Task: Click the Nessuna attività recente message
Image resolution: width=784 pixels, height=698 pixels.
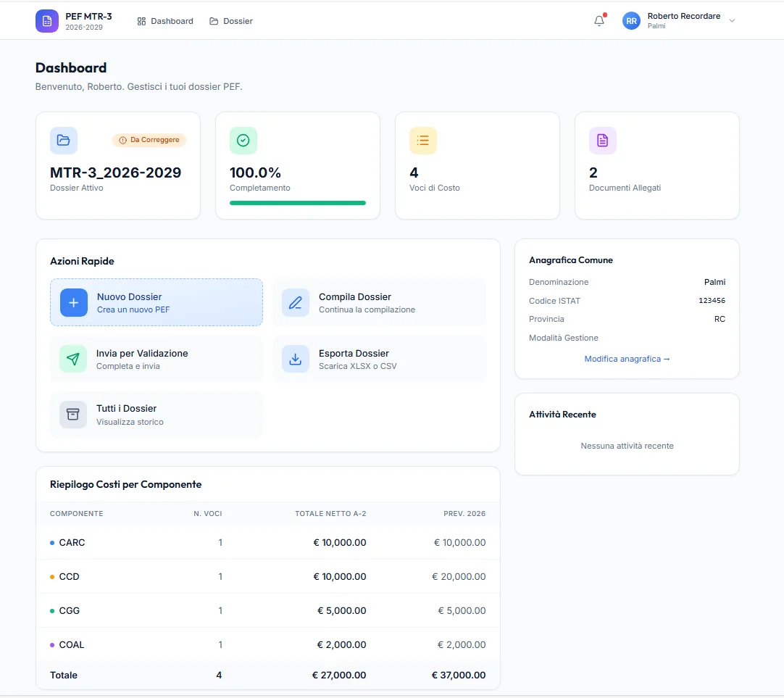Action: pos(627,446)
